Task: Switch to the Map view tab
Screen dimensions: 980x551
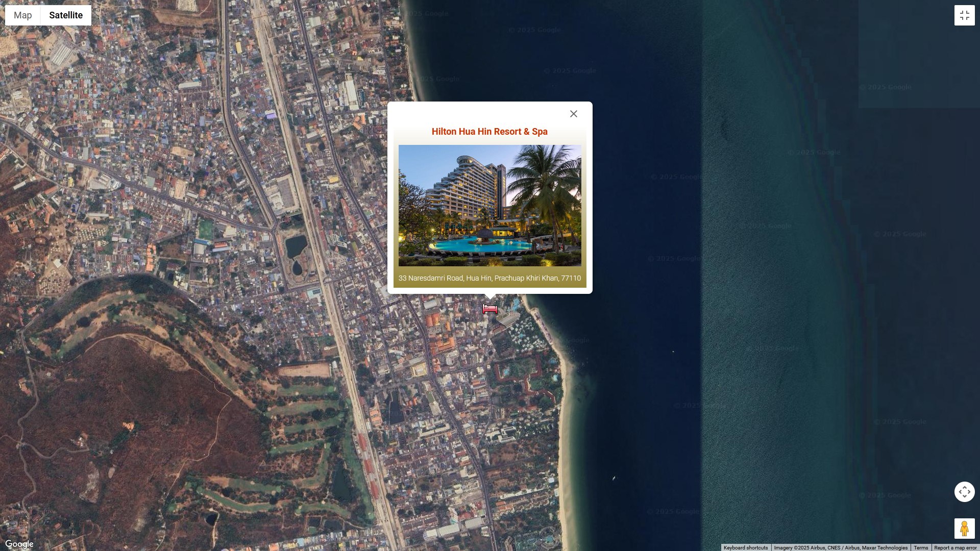Action: pos(23,15)
